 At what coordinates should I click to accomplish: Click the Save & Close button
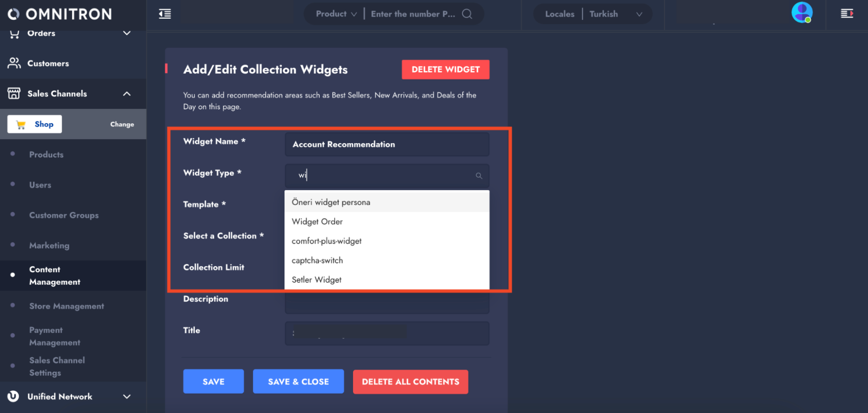coord(298,382)
